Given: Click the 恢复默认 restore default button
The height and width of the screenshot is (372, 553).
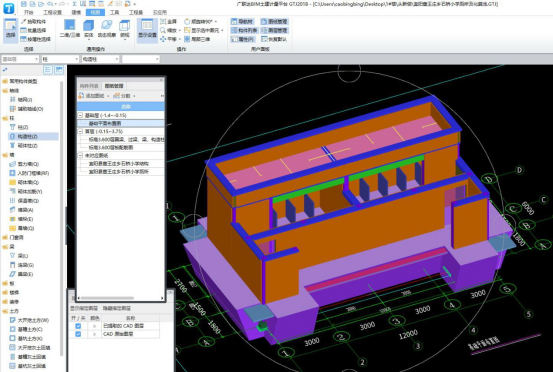Looking at the screenshot, I should pyautogui.click(x=274, y=39).
